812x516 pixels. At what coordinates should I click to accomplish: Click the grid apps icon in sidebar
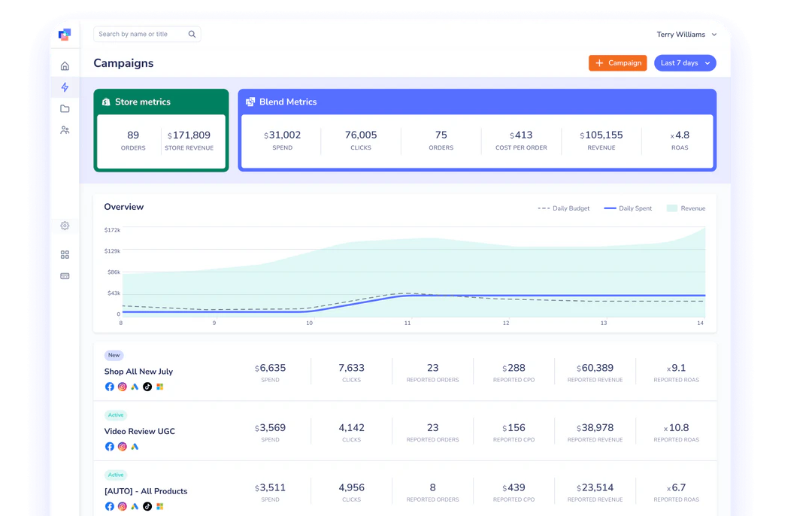tap(65, 255)
